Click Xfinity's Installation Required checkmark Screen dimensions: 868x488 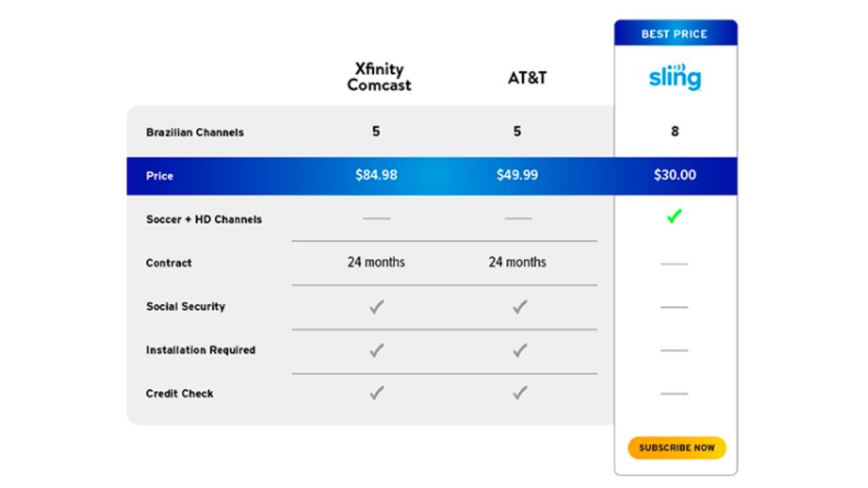(376, 350)
